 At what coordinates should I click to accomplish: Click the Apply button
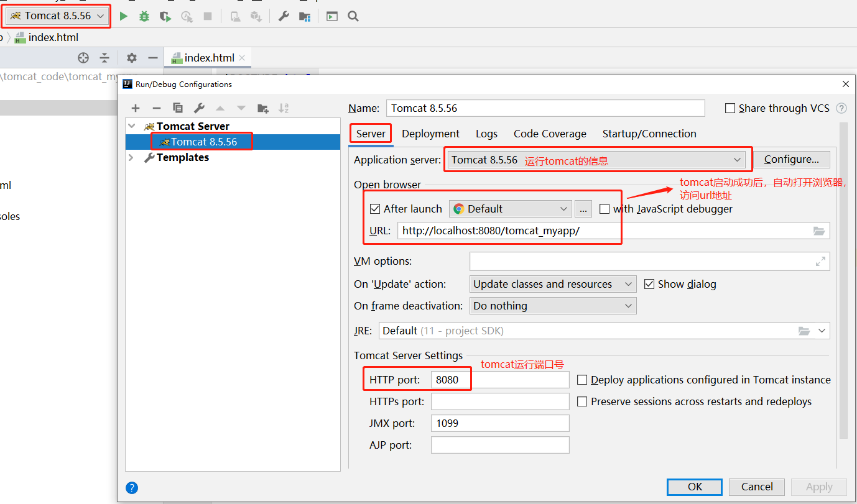819,487
